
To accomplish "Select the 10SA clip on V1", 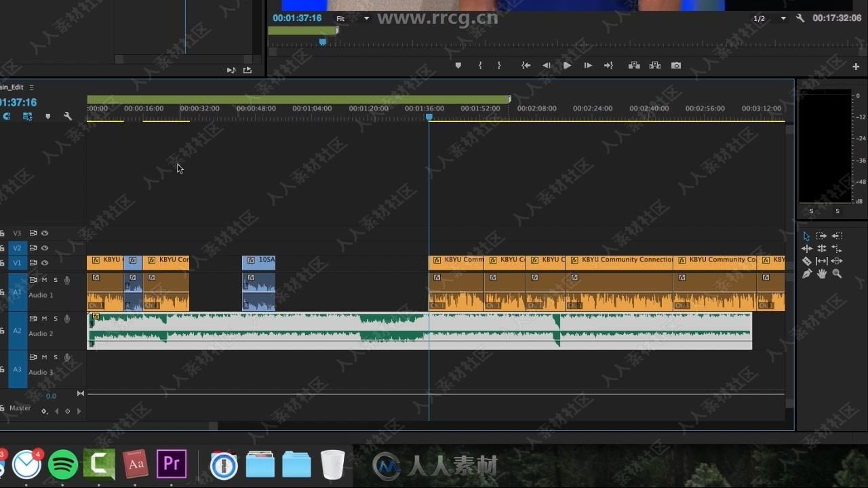I will 259,263.
